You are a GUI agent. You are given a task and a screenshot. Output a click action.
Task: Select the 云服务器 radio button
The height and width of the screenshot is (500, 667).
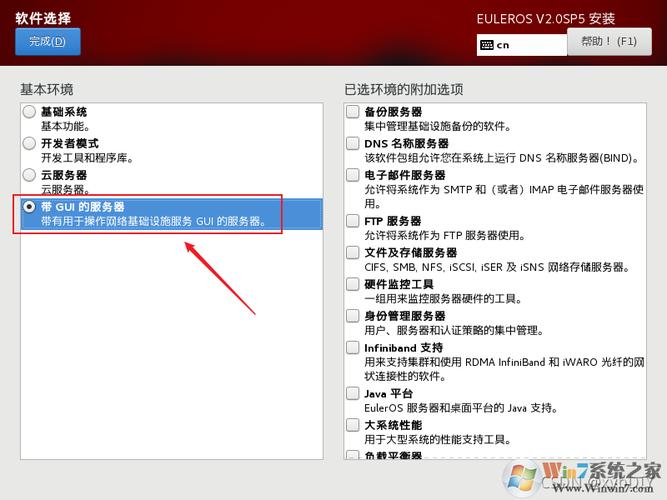pos(29,175)
